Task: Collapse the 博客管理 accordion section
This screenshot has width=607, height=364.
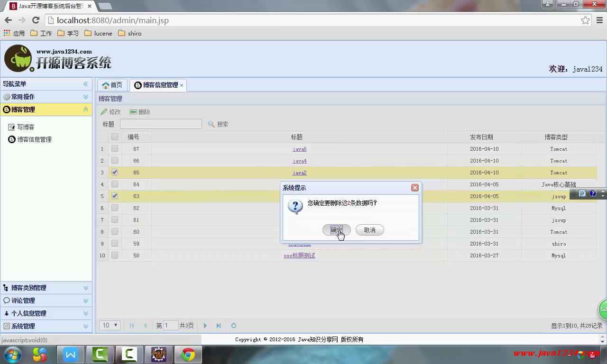Action: click(x=46, y=109)
